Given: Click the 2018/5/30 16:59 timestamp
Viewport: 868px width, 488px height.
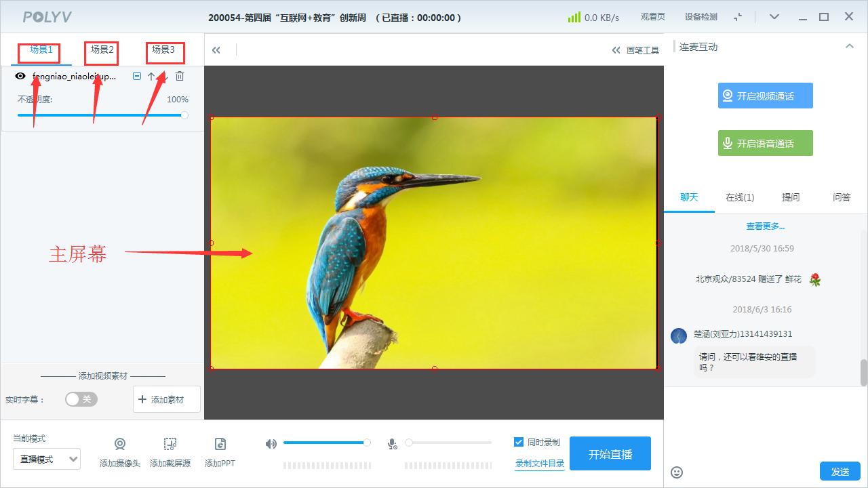Looking at the screenshot, I should coord(762,249).
